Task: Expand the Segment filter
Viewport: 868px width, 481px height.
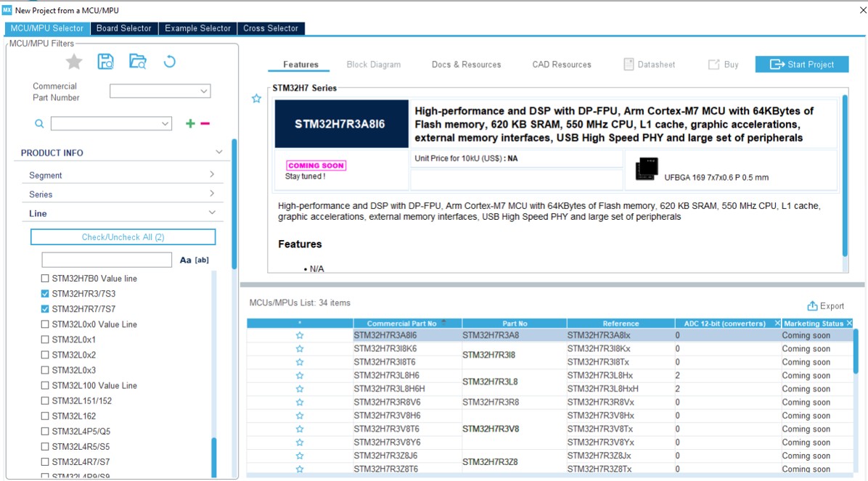Action: click(x=212, y=174)
